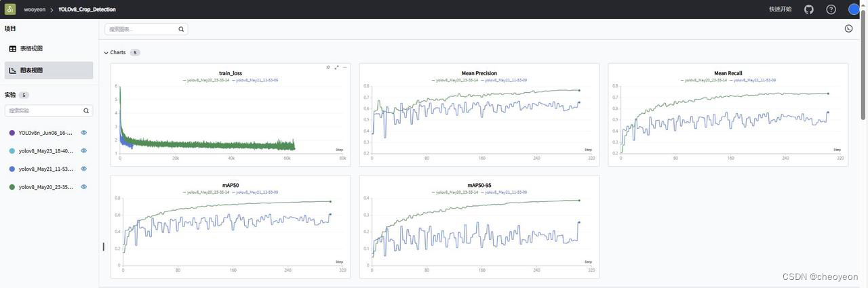This screenshot has width=868, height=288.
Task: Open the YOLOv8_Crop_Detection project breadcrumb
Action: tap(87, 9)
